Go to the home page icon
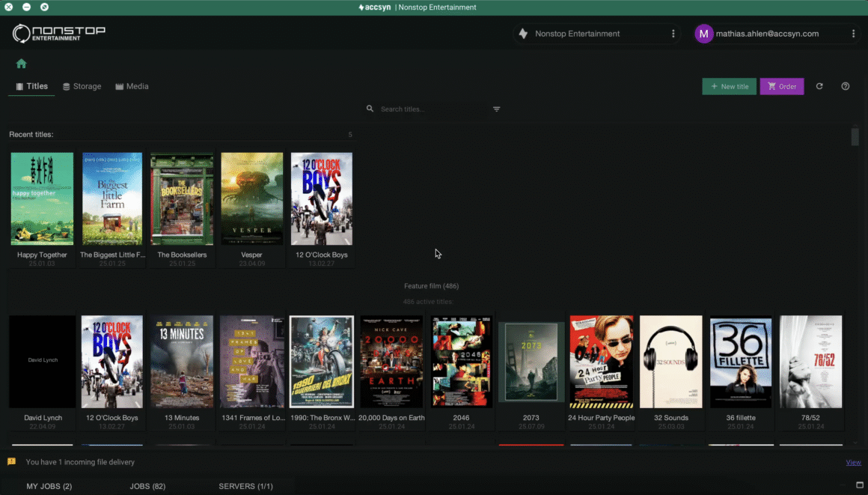 [21, 64]
